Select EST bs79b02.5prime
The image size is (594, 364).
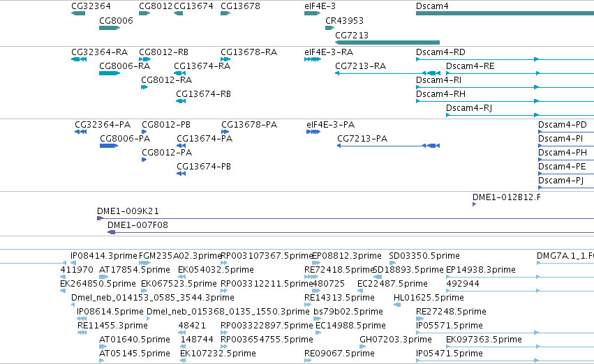pyautogui.click(x=348, y=312)
